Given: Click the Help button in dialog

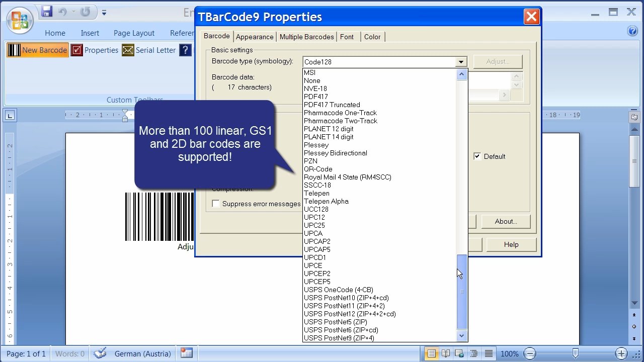Looking at the screenshot, I should click(x=511, y=244).
